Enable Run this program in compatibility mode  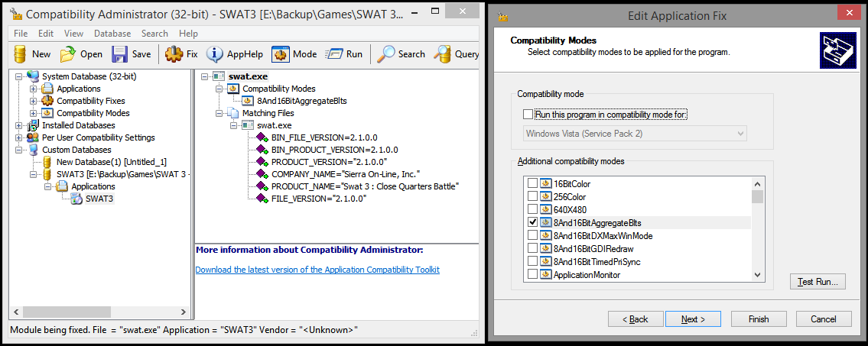[527, 115]
